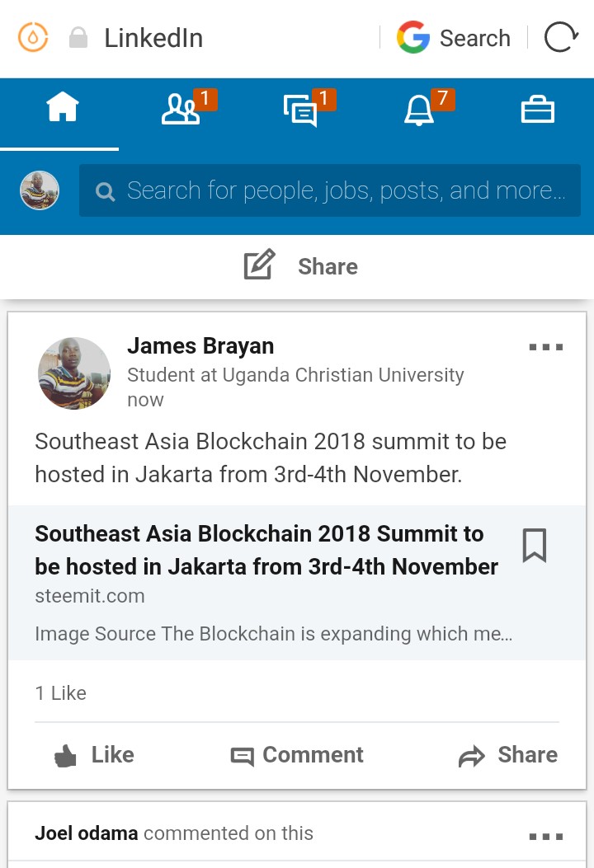Comment on the Blockchain summit post
The height and width of the screenshot is (868, 594).
pos(297,754)
